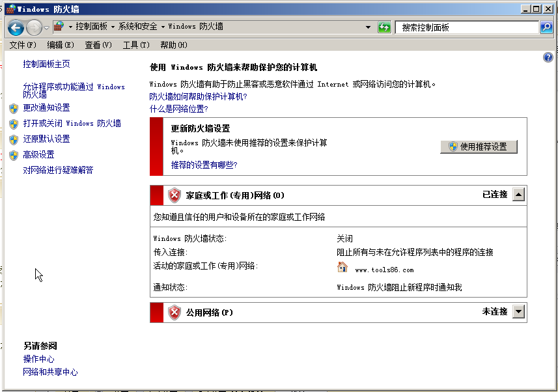Open the 文件(F) menu
558x392 pixels.
(23, 45)
